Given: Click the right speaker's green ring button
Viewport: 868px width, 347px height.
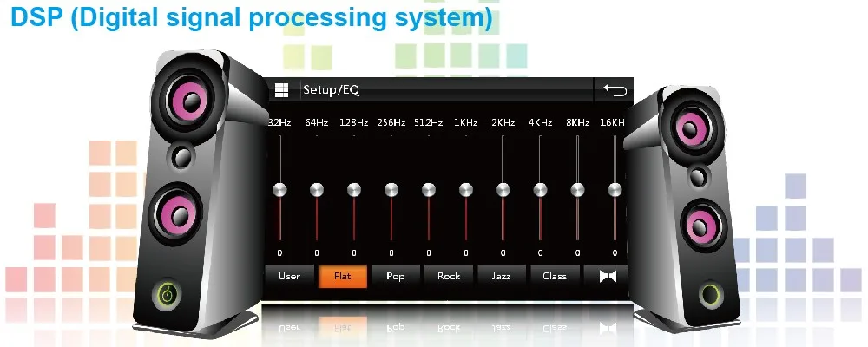Looking at the screenshot, I should point(711,295).
